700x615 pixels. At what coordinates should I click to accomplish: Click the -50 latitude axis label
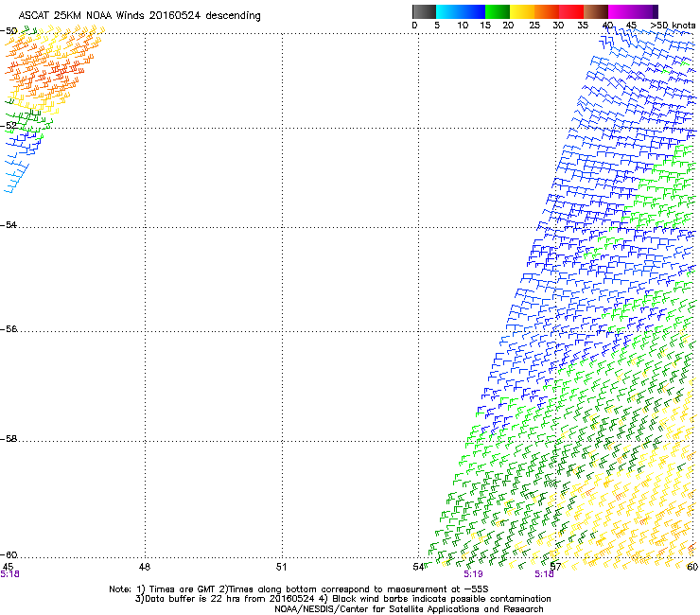[x=9, y=31]
